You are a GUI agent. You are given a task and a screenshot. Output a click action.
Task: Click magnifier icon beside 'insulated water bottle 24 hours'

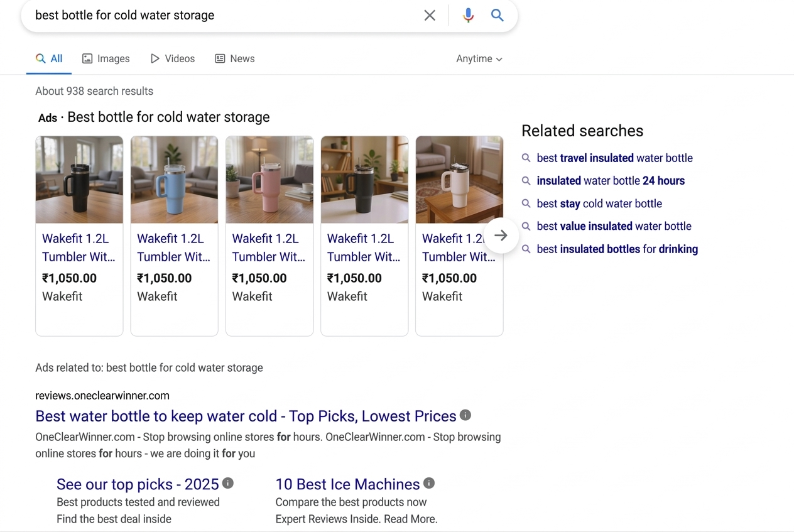(x=526, y=181)
